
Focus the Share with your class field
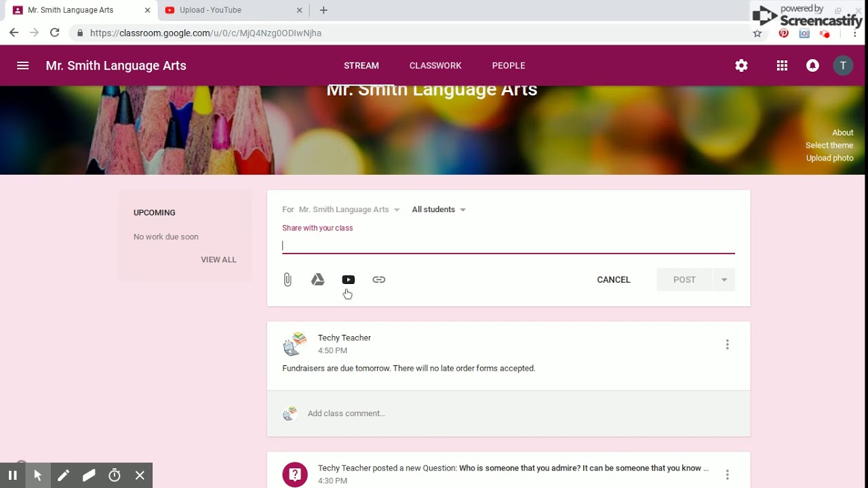(509, 245)
